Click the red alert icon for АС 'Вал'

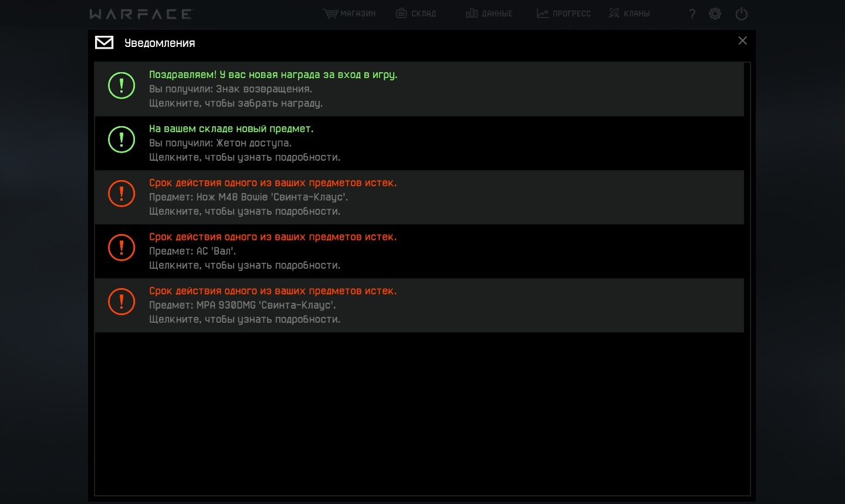[x=121, y=248]
